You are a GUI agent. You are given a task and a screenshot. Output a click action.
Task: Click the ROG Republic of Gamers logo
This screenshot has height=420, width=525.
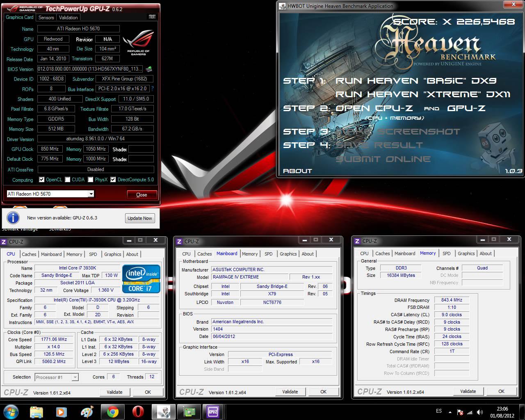(x=138, y=43)
